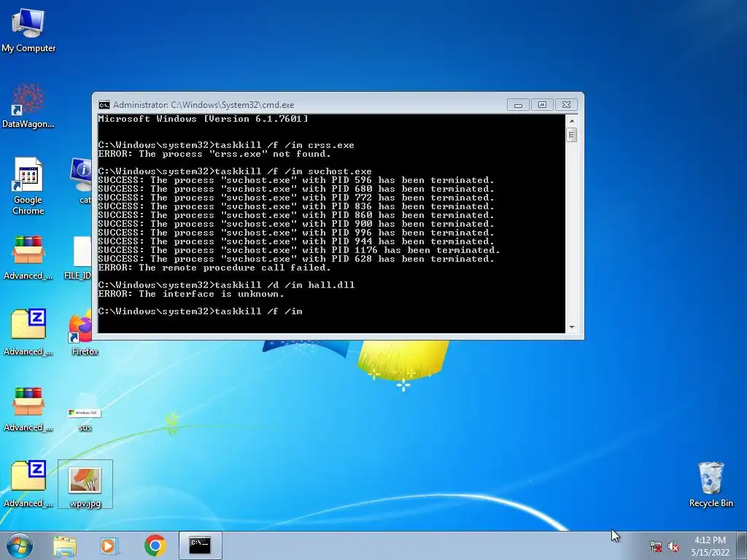
Task: Click the cmd vertical scrollbar thumb
Action: [x=572, y=135]
